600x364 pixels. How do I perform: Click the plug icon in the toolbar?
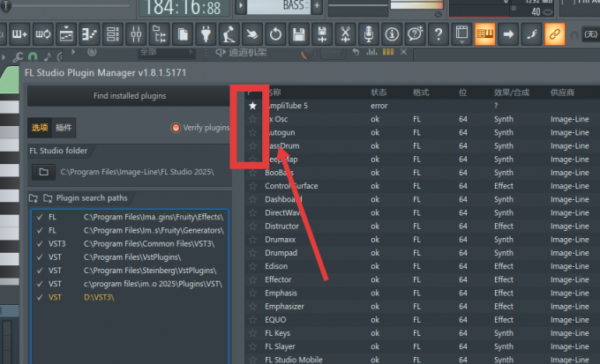click(206, 34)
